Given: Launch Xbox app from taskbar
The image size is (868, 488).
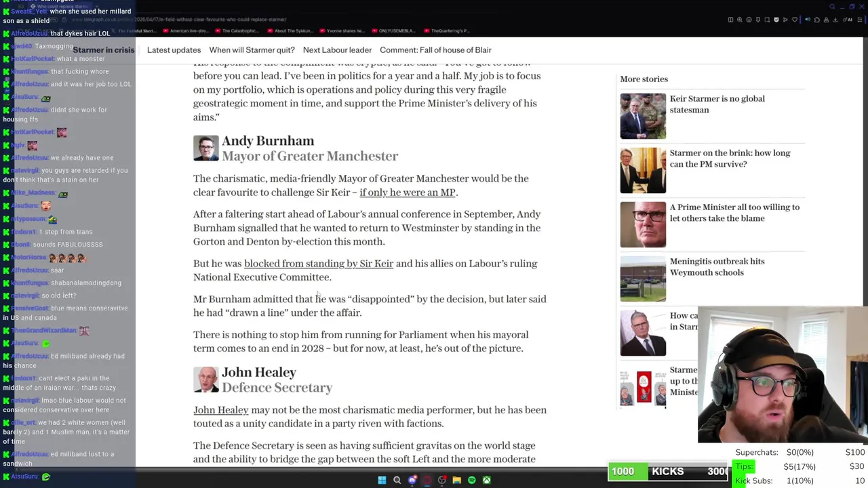Looking at the screenshot, I should point(487,480).
